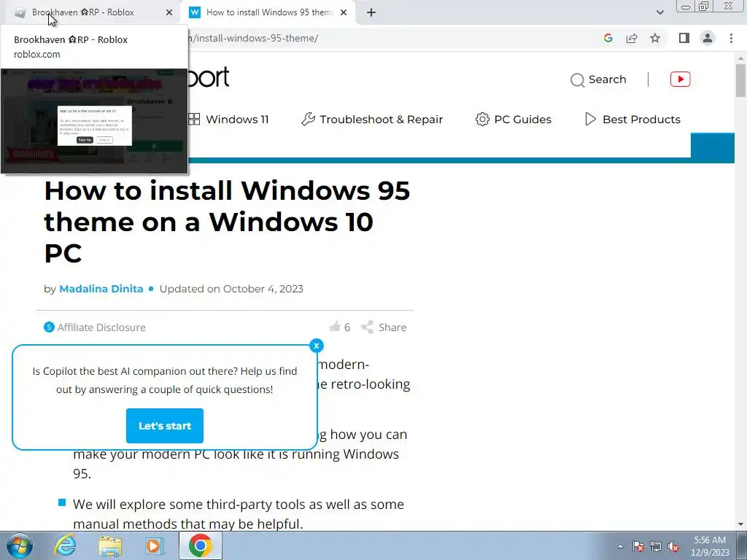The image size is (747, 560).
Task: Open the PC Guides menu
Action: pos(513,119)
